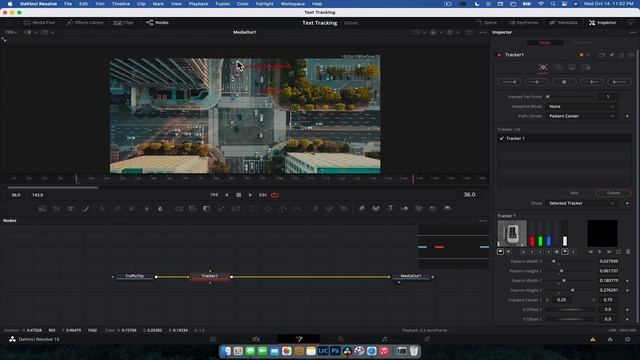
Task: Add a Text+ node from toolbar
Action: pos(71,209)
